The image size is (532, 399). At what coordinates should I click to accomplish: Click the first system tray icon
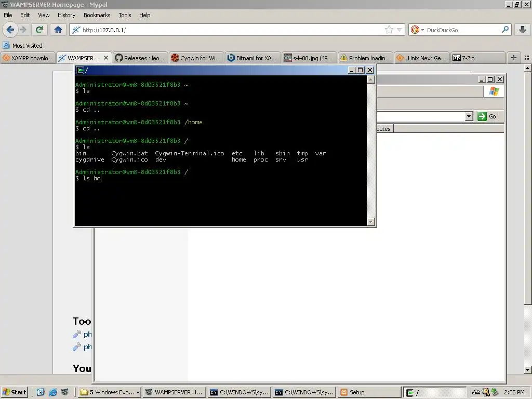(x=476, y=392)
